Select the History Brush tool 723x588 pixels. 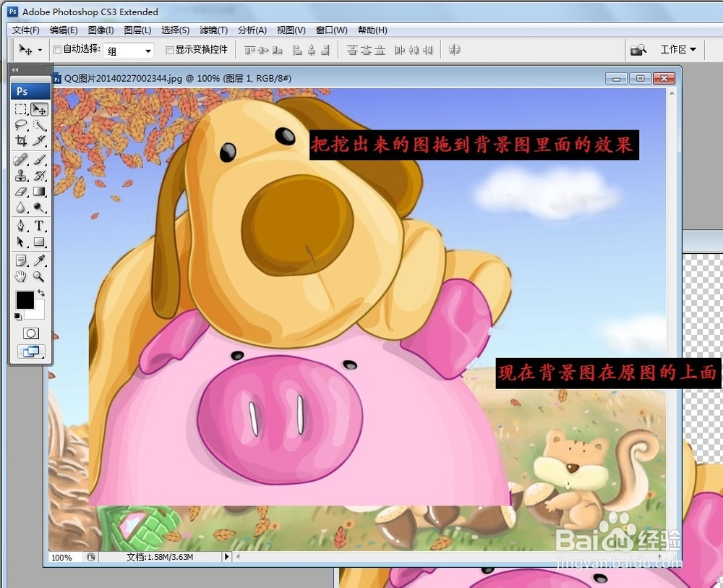(39, 175)
